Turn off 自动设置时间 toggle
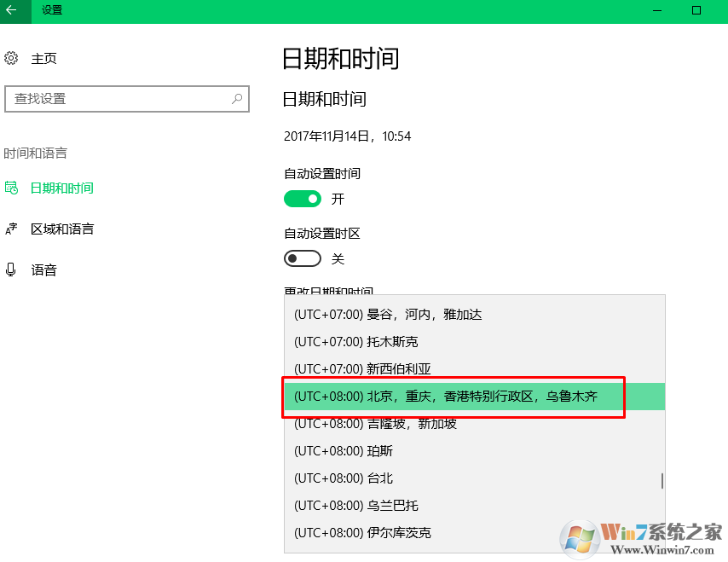Image resolution: width=728 pixels, height=562 pixels. tap(302, 199)
